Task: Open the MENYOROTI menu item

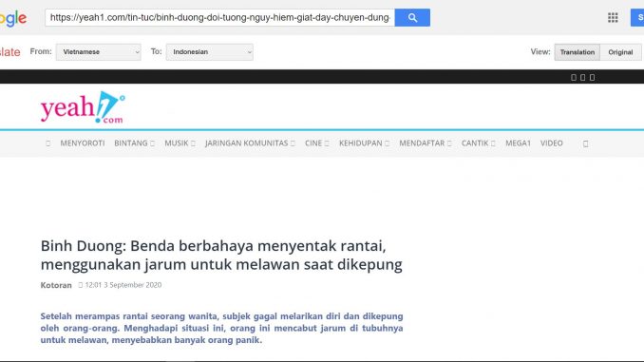Action: coord(83,143)
